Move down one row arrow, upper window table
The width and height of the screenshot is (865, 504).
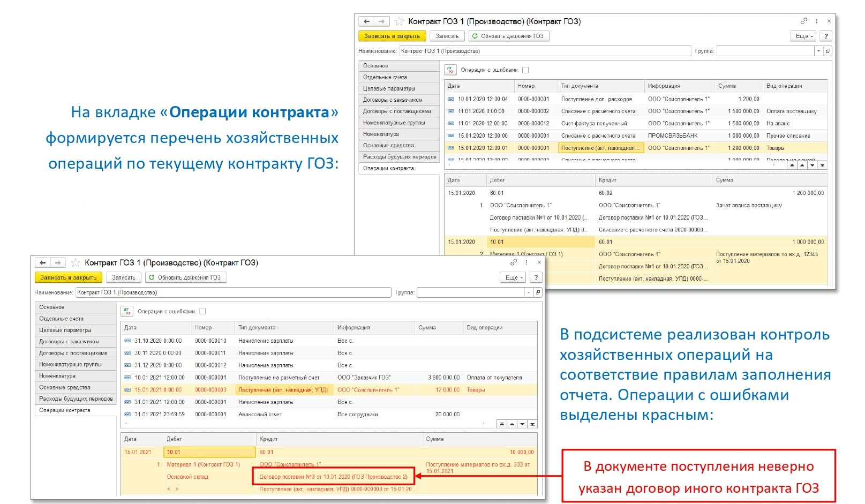click(x=813, y=165)
